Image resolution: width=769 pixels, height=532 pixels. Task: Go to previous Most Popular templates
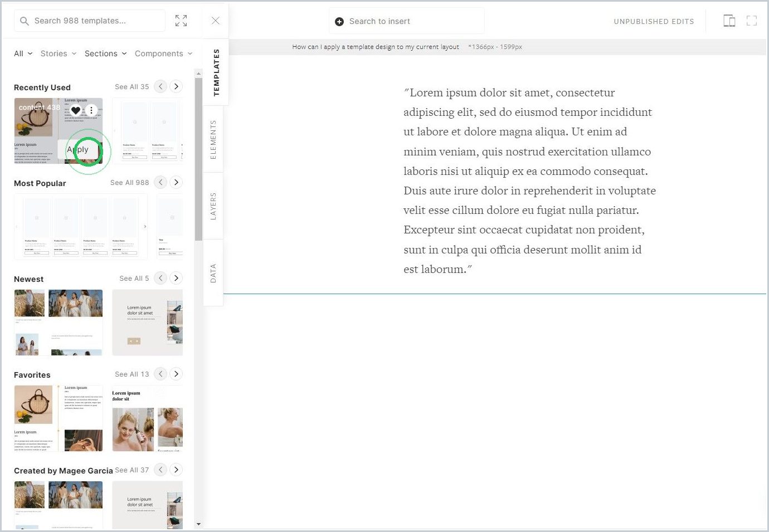pos(160,182)
